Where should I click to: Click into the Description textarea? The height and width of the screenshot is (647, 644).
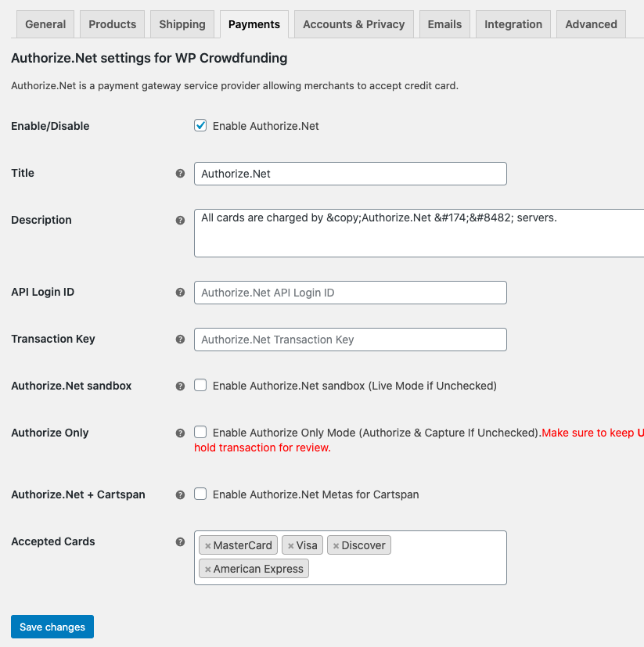(419, 233)
